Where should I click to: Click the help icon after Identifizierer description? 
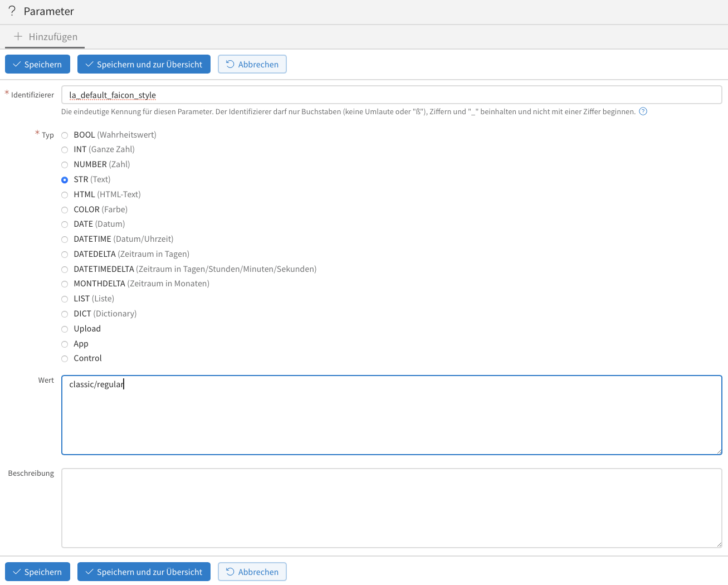click(643, 111)
